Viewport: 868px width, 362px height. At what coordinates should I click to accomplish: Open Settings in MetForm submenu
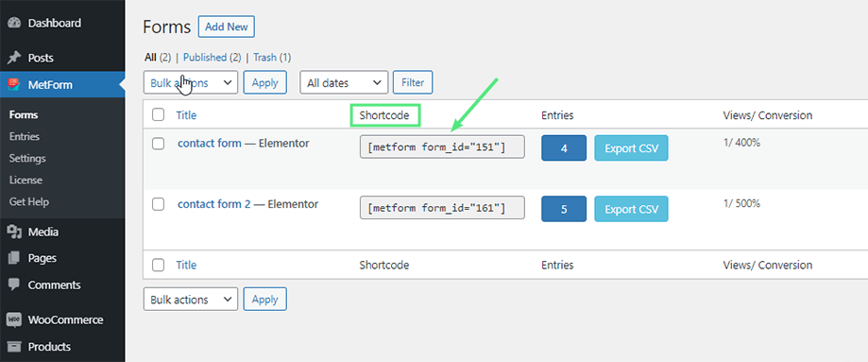click(27, 159)
